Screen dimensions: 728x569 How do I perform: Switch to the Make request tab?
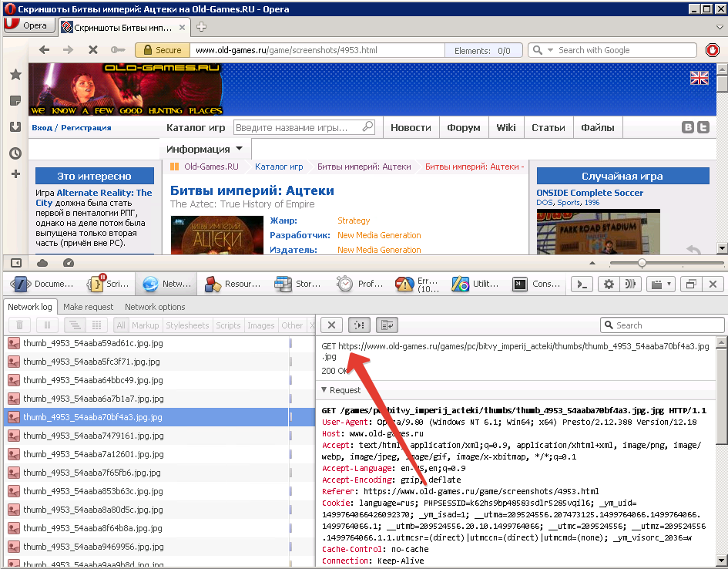(x=89, y=307)
